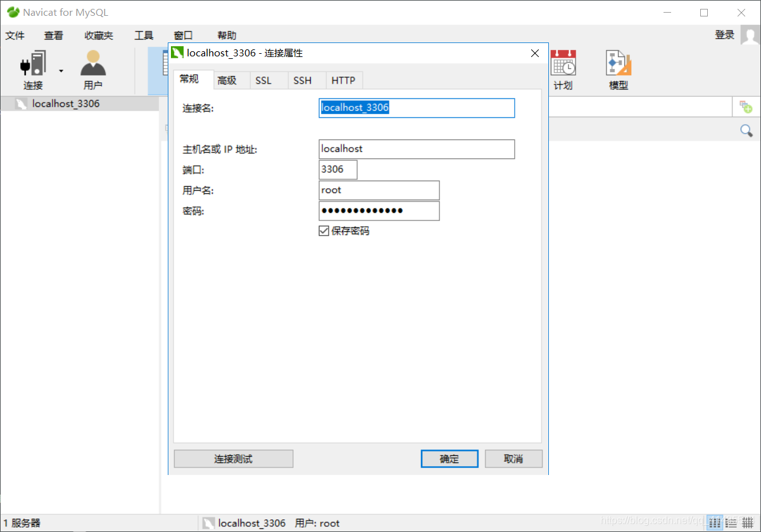761x532 pixels.
Task: Expand the 连接 toolbar dropdown arrow
Action: click(x=61, y=70)
